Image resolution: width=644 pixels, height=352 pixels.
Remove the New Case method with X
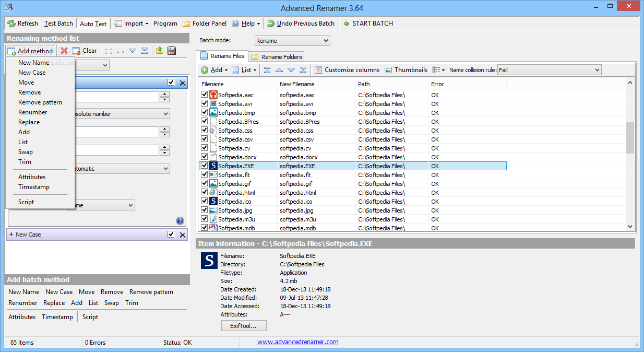(183, 235)
